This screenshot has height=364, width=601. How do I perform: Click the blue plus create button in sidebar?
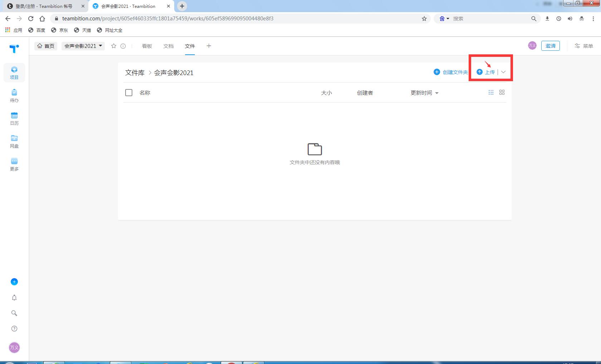(x=14, y=282)
